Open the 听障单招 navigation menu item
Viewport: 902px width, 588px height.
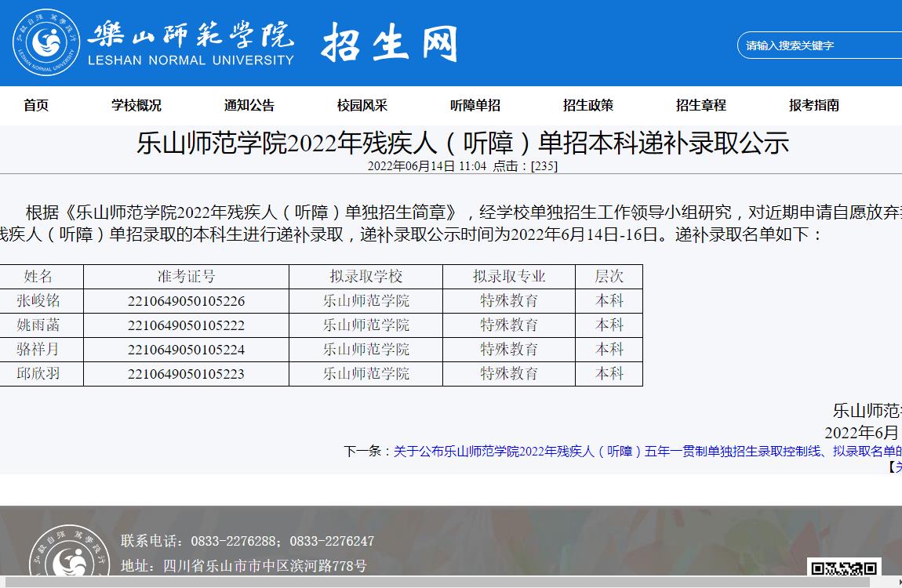pyautogui.click(x=475, y=105)
